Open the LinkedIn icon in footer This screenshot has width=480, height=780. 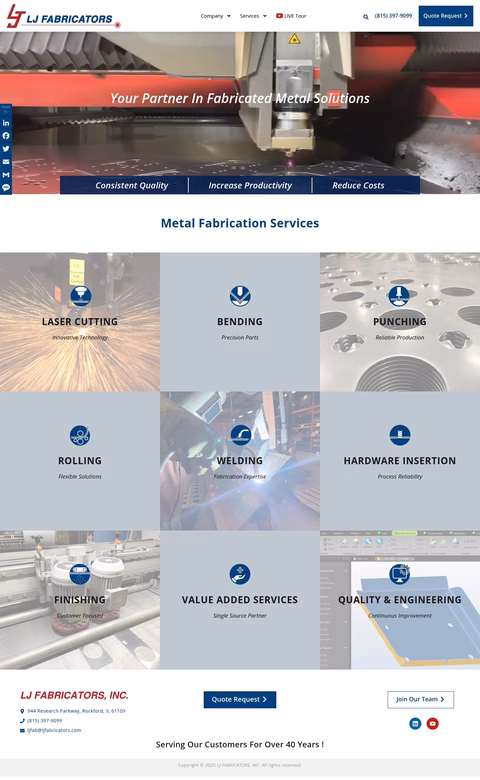pyautogui.click(x=415, y=723)
